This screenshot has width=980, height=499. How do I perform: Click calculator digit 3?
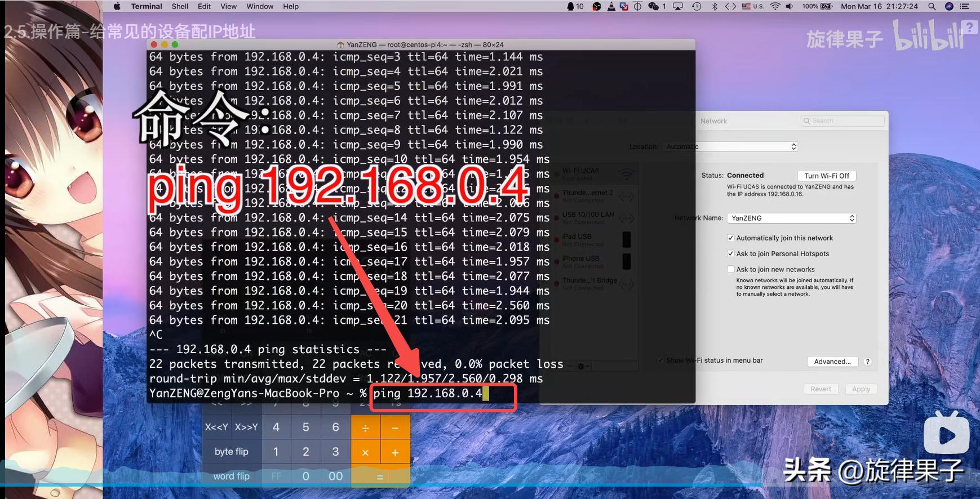click(x=336, y=452)
